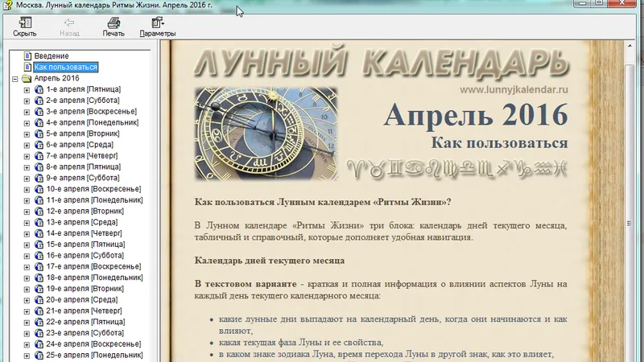Click the book icon of 12-е апреля
The height and width of the screenshot is (362, 644).
tap(39, 211)
